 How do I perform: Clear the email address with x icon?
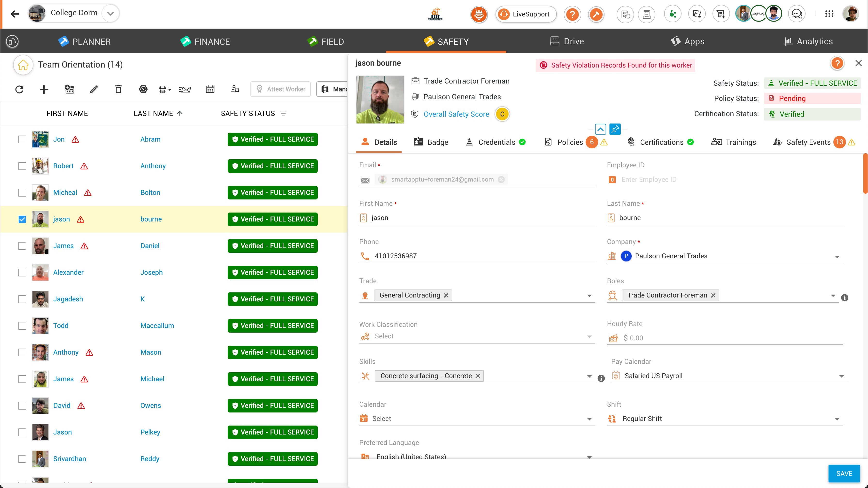coord(501,180)
